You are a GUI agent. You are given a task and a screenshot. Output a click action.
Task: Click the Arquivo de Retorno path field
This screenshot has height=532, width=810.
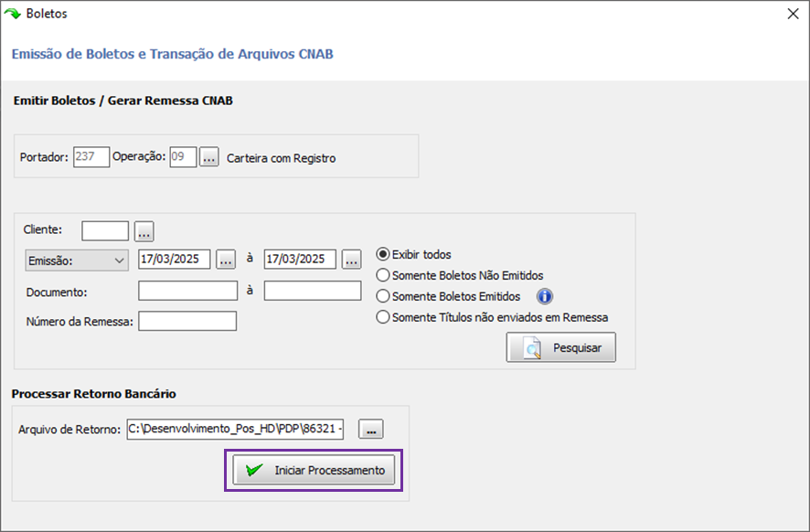(236, 430)
